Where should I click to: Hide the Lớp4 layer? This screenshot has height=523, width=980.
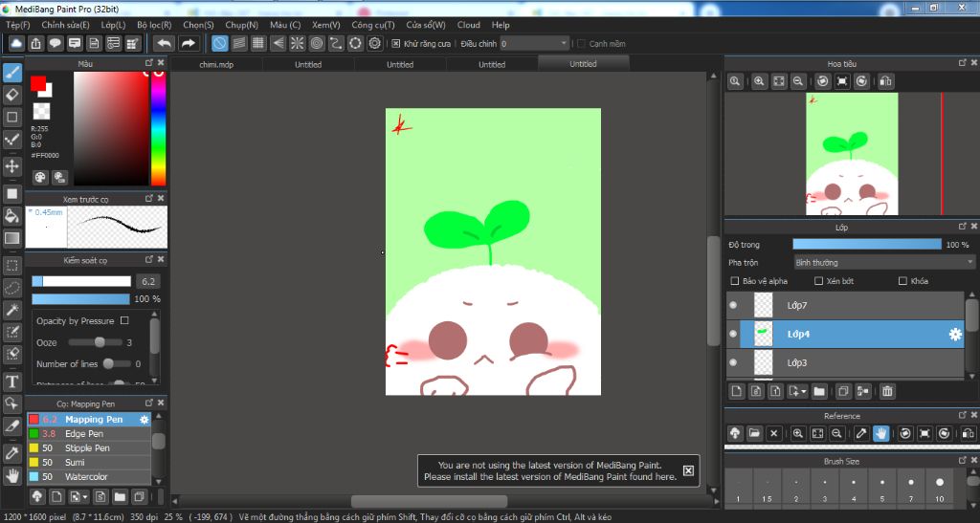[733, 334]
